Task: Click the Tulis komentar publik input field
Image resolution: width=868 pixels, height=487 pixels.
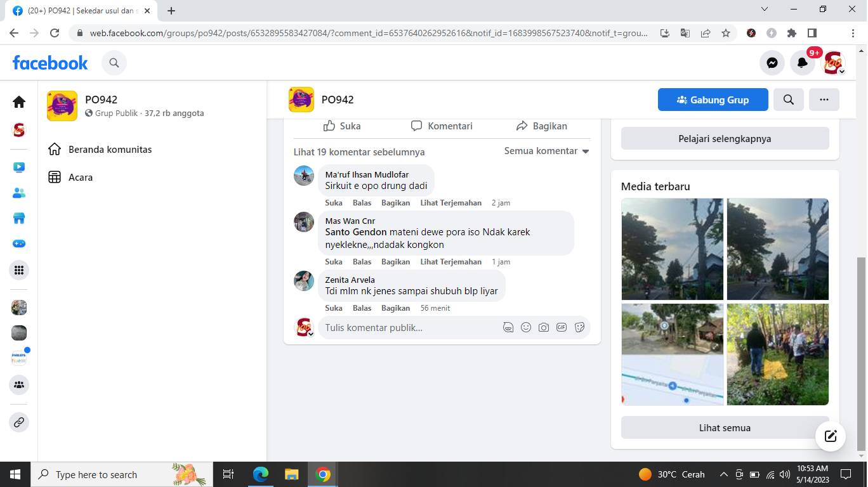Action: tap(409, 328)
